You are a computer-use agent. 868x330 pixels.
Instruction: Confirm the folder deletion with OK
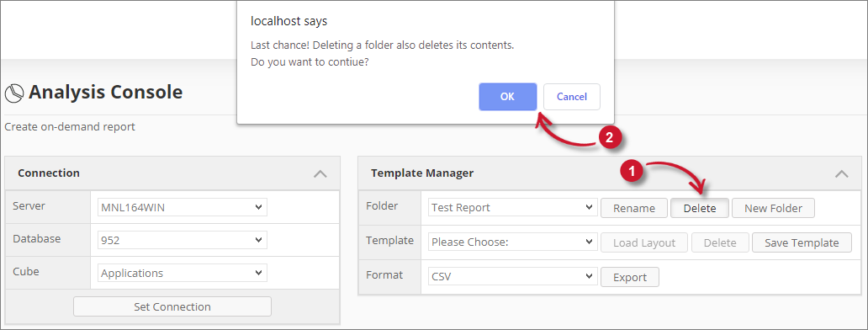(x=508, y=97)
